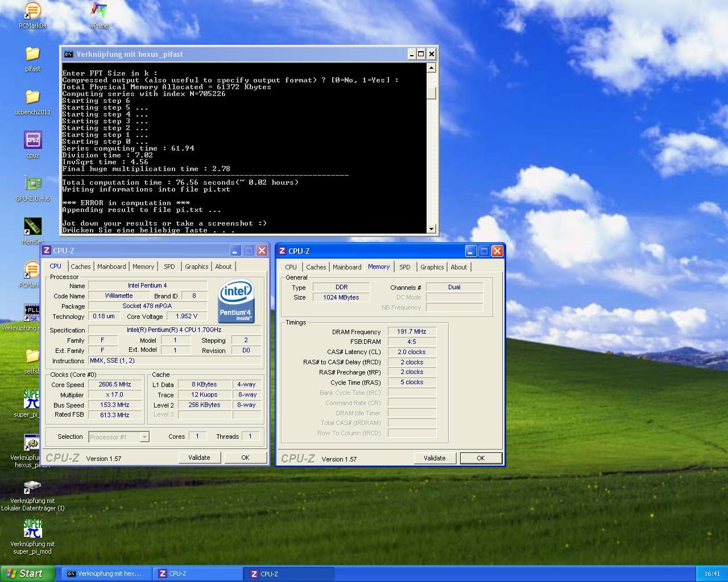This screenshot has height=582, width=728.
Task: Click the Intel Pentium 4 logo
Action: [236, 302]
